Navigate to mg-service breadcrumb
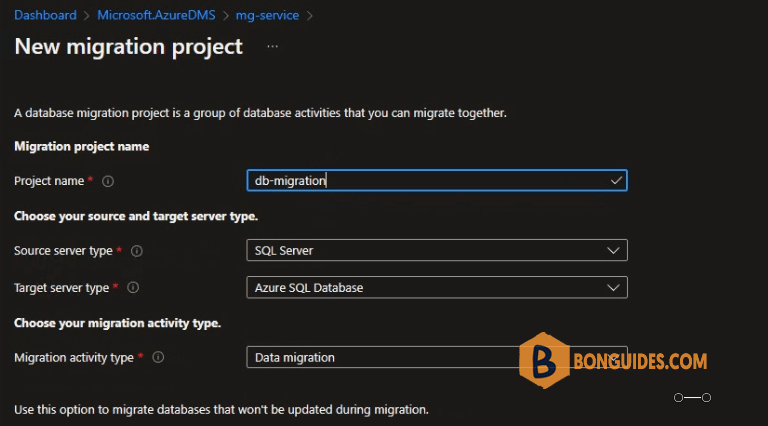Viewport: 768px width, 426px height. click(x=267, y=15)
